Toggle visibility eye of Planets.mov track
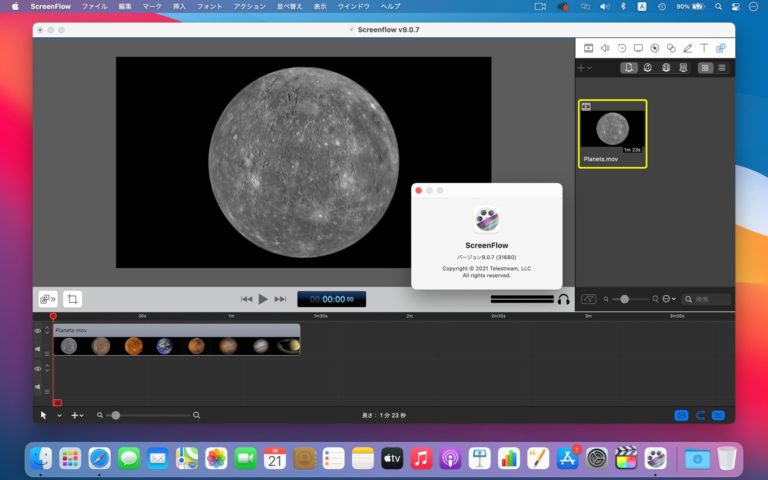 (38, 331)
